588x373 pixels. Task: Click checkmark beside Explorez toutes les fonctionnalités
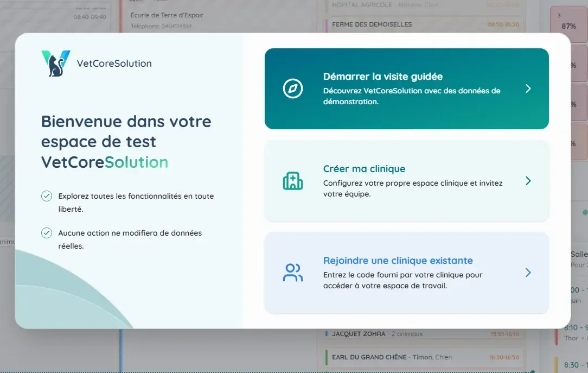click(47, 196)
